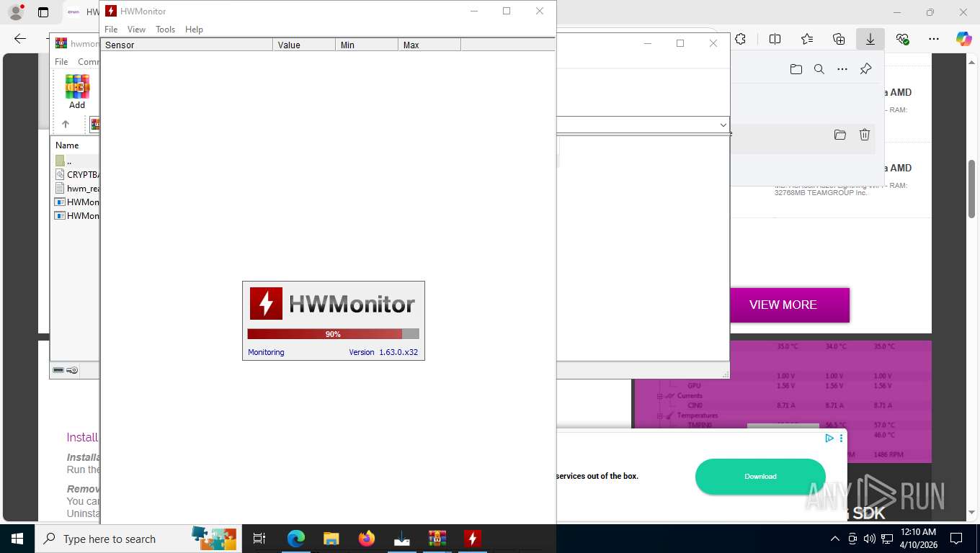Pin the Downloads panel
The height and width of the screenshot is (553, 980).
[865, 69]
